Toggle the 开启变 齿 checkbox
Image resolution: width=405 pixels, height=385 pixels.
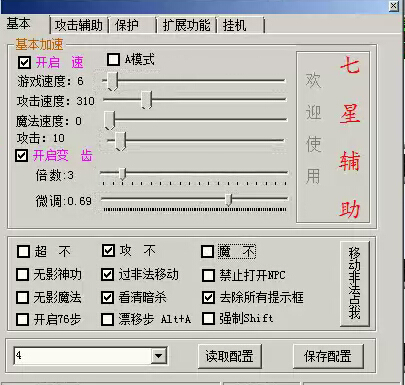click(22, 156)
